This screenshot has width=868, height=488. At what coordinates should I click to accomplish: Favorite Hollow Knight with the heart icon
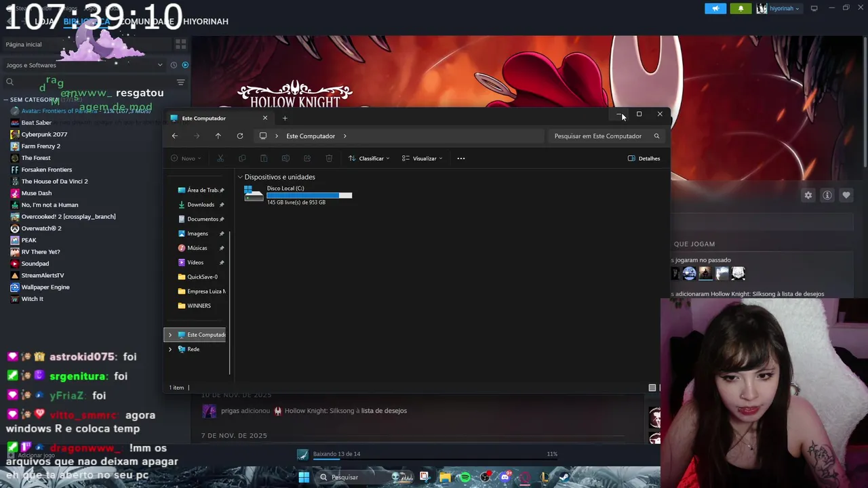[x=846, y=195]
